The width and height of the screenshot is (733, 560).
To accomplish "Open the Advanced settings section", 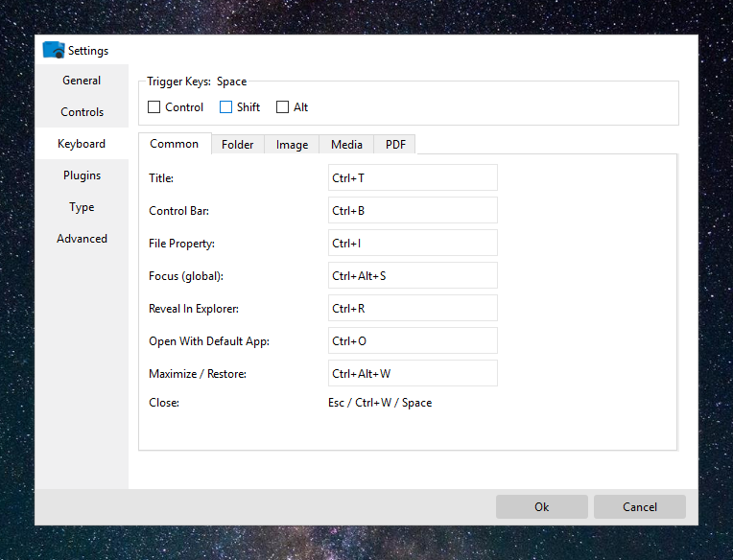I will [82, 239].
